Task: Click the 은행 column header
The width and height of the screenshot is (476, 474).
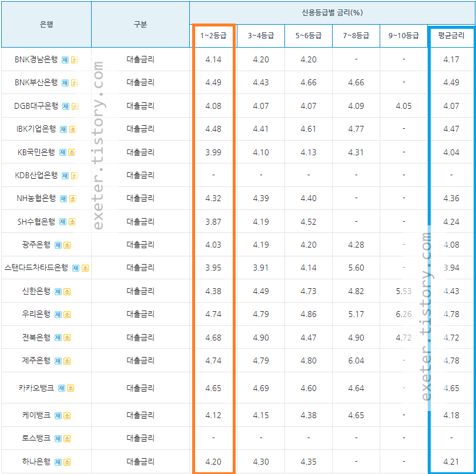Action: 46,24
